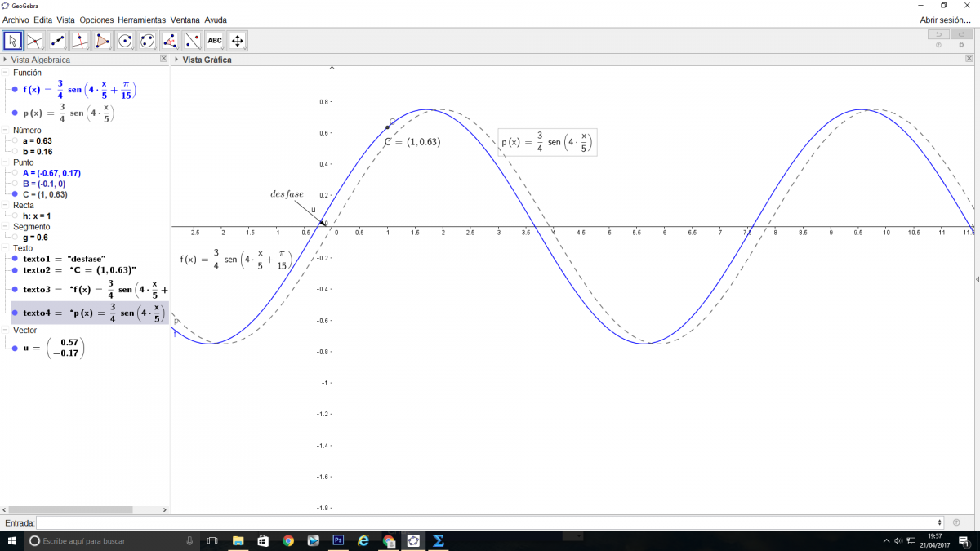Close the Vista Algebraica panel
The width and height of the screenshot is (980, 551).
point(163,60)
